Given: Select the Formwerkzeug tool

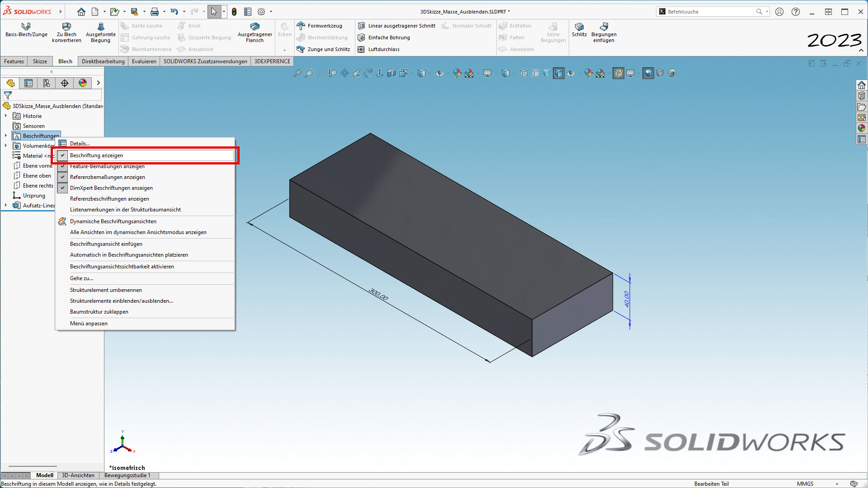Looking at the screenshot, I should 320,26.
